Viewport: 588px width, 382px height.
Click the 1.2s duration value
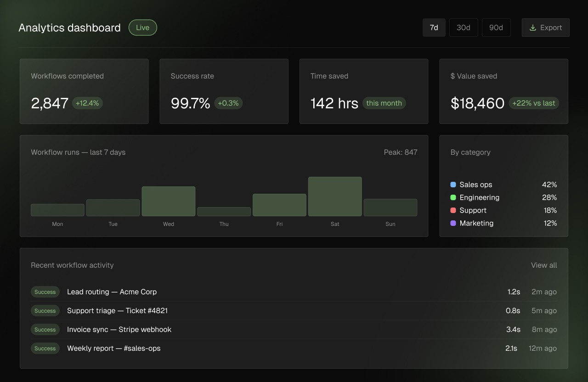coord(514,292)
